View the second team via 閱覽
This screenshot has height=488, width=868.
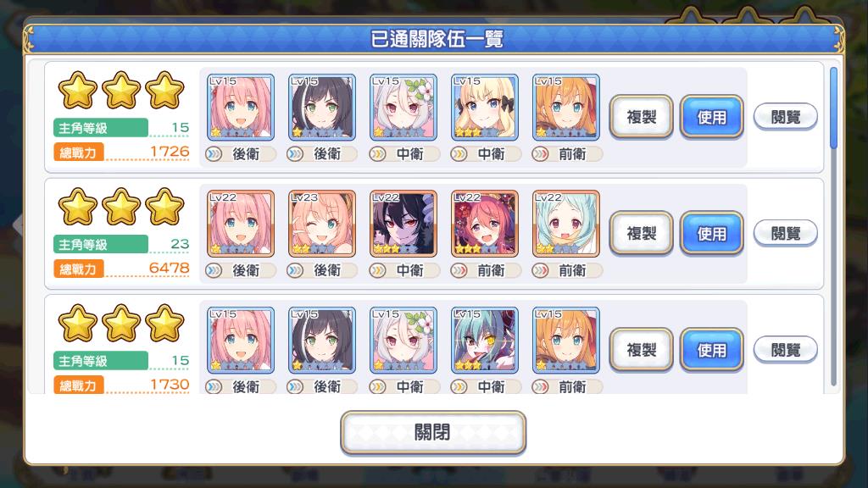[786, 234]
